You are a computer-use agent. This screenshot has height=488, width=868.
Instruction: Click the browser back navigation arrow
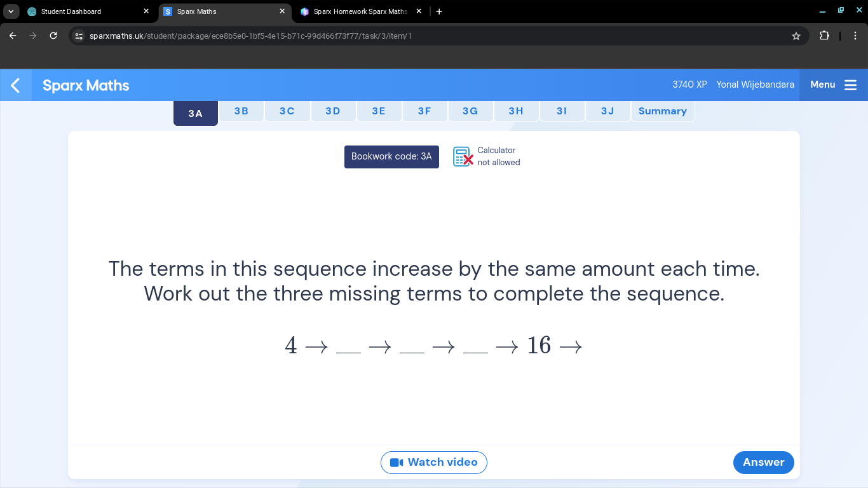tap(12, 36)
